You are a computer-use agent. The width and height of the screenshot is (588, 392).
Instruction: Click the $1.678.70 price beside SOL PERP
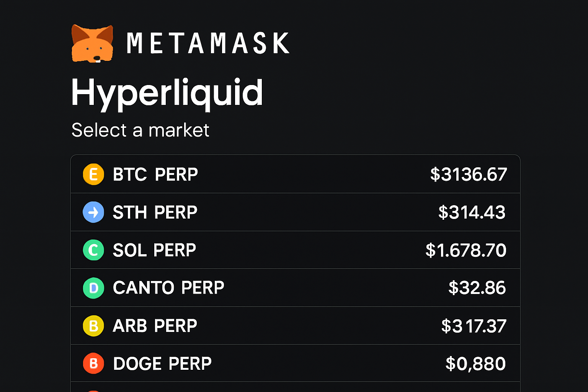pyautogui.click(x=465, y=250)
